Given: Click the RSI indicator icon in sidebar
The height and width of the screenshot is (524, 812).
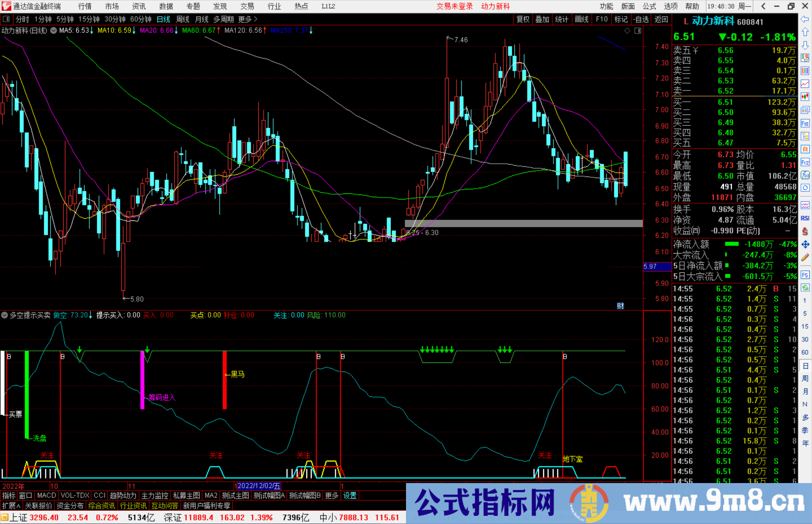Looking at the screenshot, I should click(805, 218).
